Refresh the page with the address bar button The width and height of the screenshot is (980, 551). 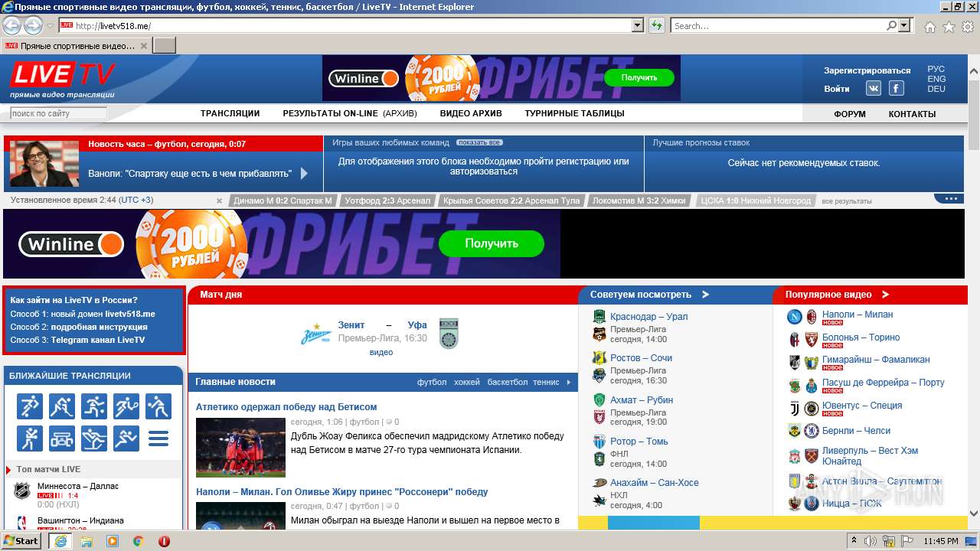tap(656, 25)
